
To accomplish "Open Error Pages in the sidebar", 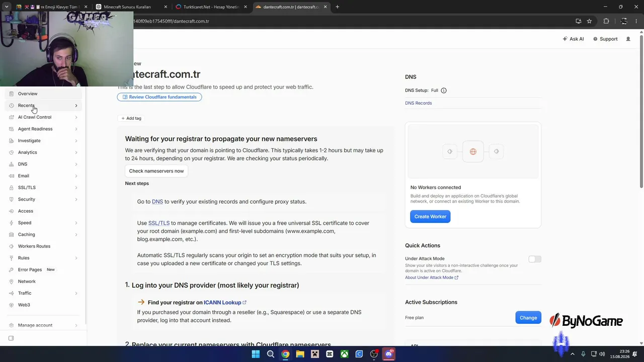I will [x=43, y=269].
